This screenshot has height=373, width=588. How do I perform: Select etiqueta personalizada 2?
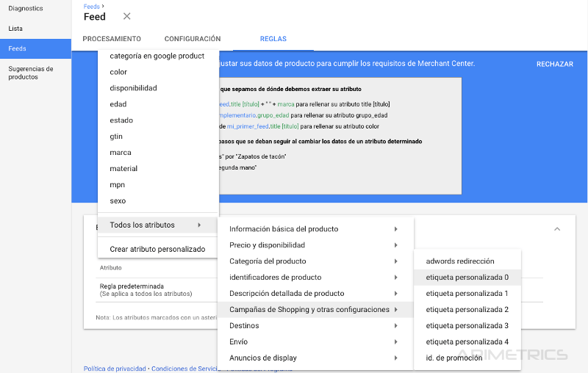(x=467, y=309)
